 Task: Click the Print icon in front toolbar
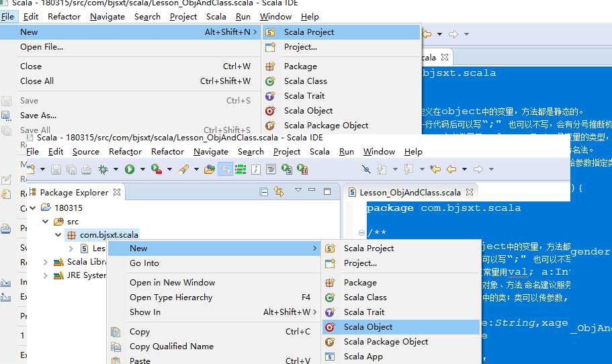tap(86, 169)
